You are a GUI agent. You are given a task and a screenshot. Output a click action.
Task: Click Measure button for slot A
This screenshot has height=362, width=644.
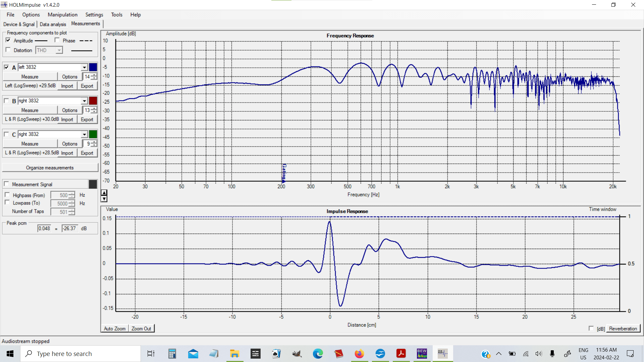pyautogui.click(x=30, y=77)
